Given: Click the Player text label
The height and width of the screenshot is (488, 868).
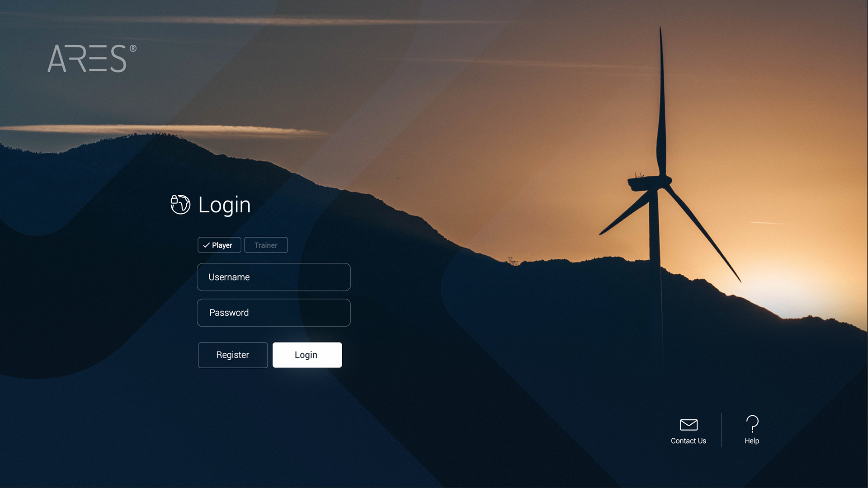Looking at the screenshot, I should point(222,245).
